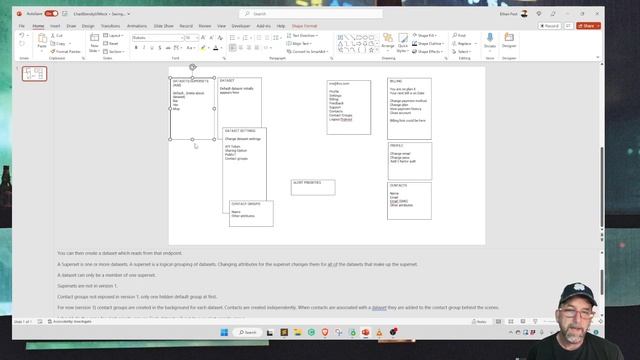Click Convert to SmartArt

pos(307,51)
